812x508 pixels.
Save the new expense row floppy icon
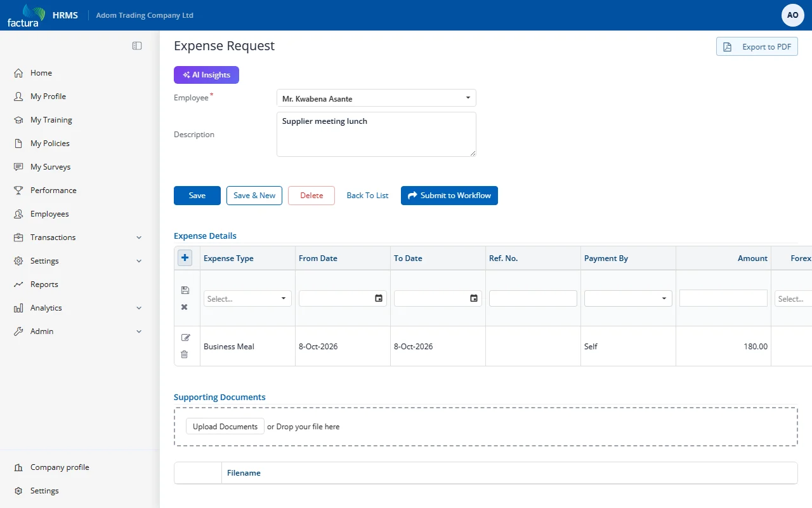[185, 290]
